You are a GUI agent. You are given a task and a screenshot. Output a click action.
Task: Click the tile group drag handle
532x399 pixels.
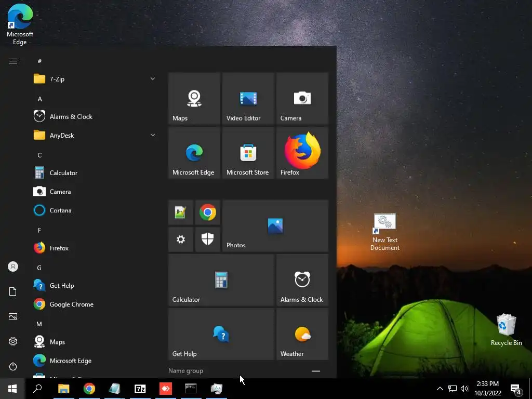pyautogui.click(x=316, y=371)
